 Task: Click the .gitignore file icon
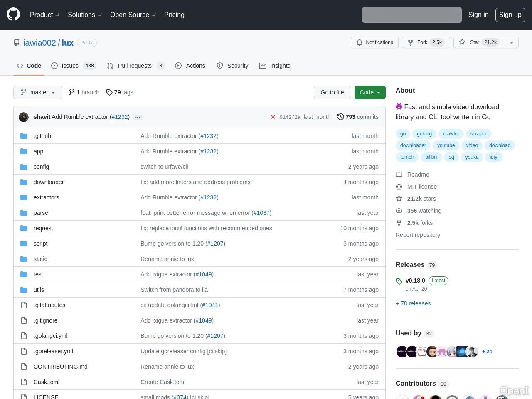(24, 320)
